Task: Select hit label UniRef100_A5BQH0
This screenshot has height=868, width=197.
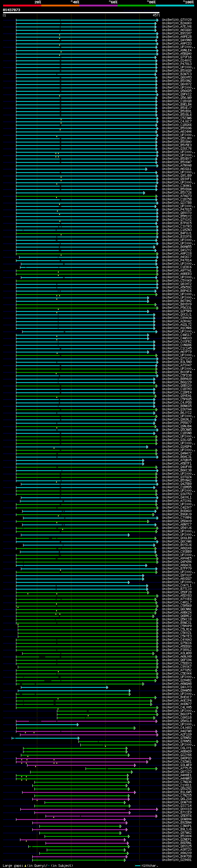Action: pyautogui.click(x=177, y=54)
